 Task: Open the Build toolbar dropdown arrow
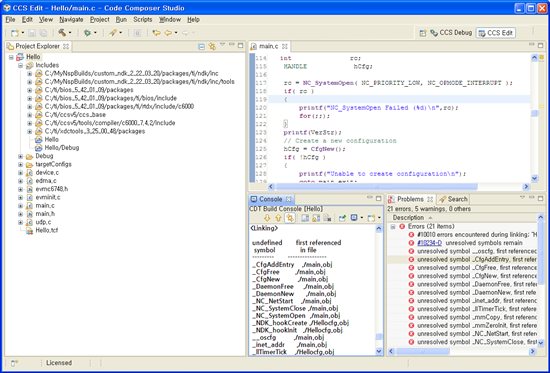pyautogui.click(x=70, y=33)
